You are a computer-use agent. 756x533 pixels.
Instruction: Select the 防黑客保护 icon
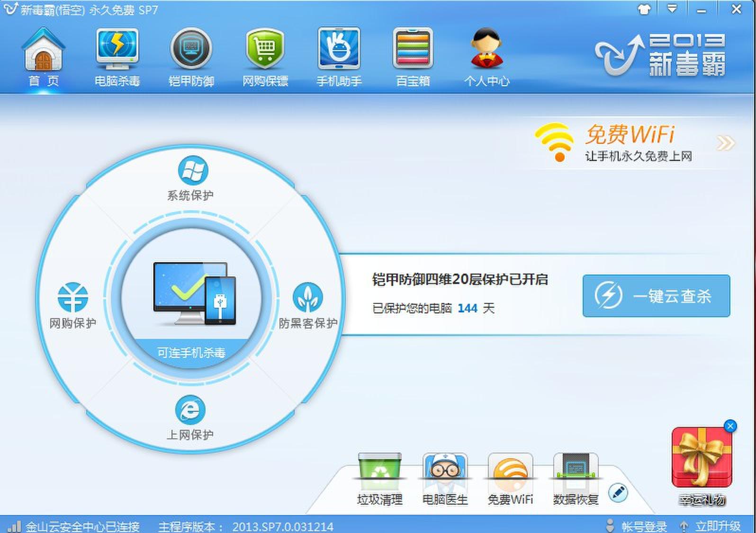coord(308,297)
